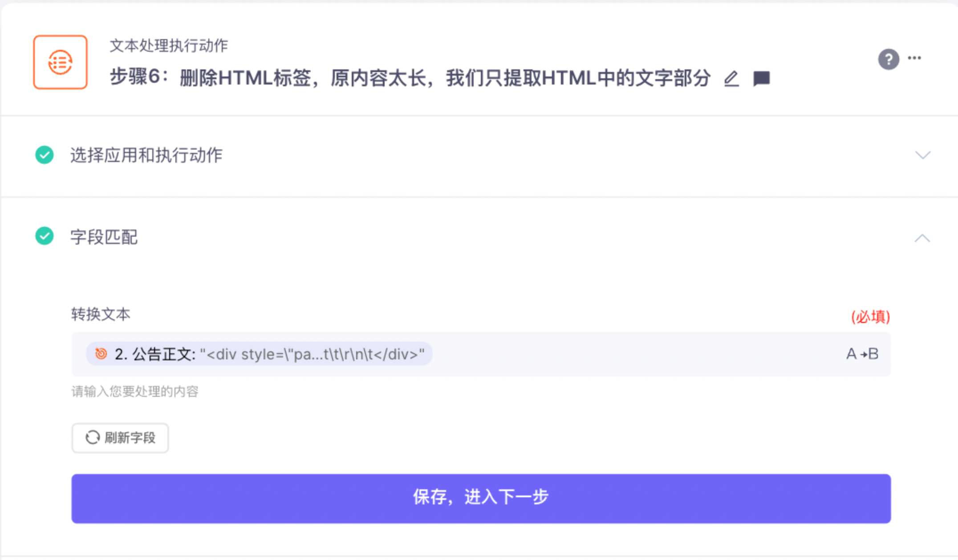
Task: Open the help question mark icon
Action: (888, 59)
